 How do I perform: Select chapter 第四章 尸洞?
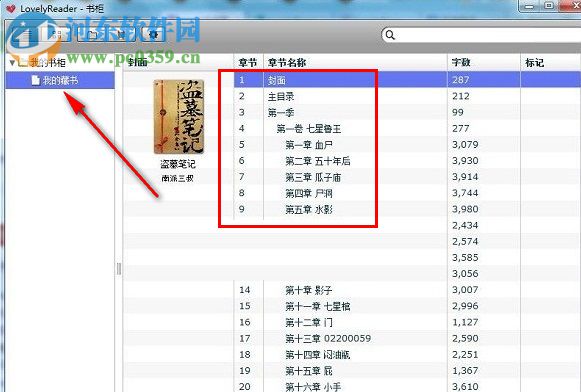click(x=309, y=193)
